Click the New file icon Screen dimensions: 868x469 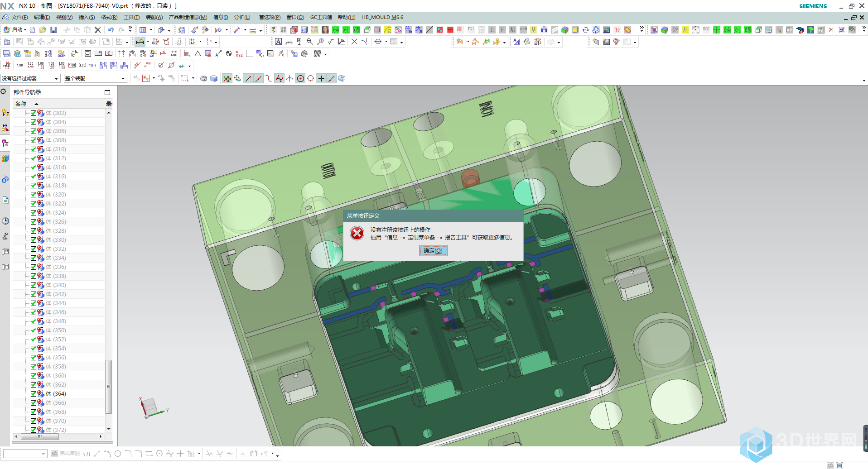[x=33, y=30]
